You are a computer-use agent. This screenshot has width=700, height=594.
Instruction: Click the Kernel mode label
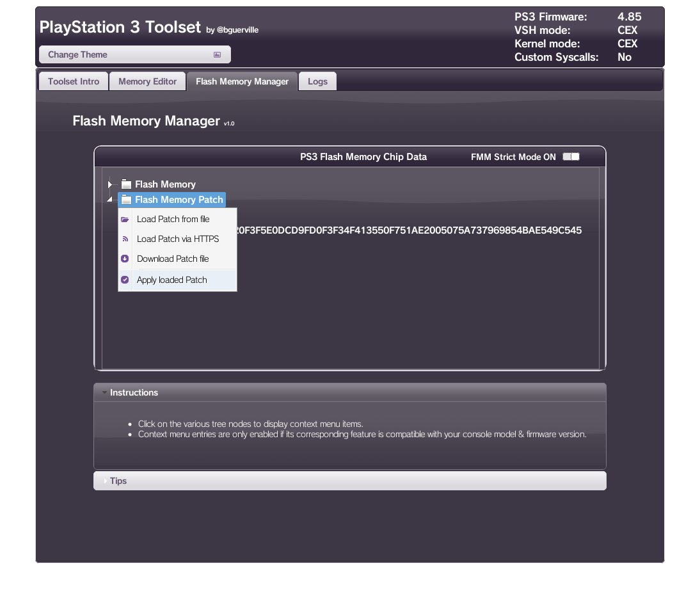(x=547, y=44)
